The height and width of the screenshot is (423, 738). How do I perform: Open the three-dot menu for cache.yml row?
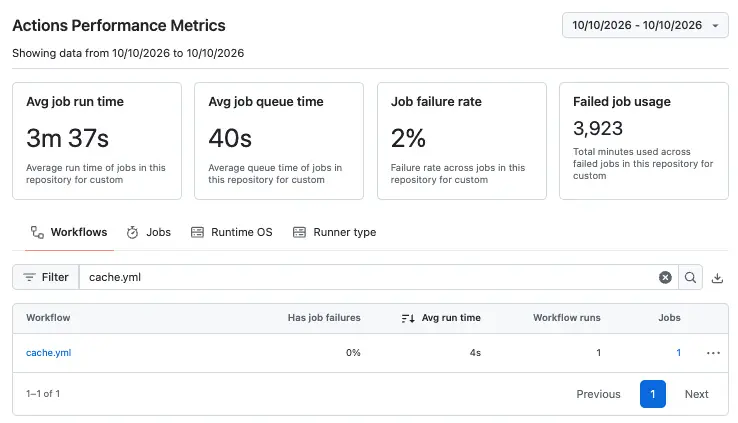[713, 353]
